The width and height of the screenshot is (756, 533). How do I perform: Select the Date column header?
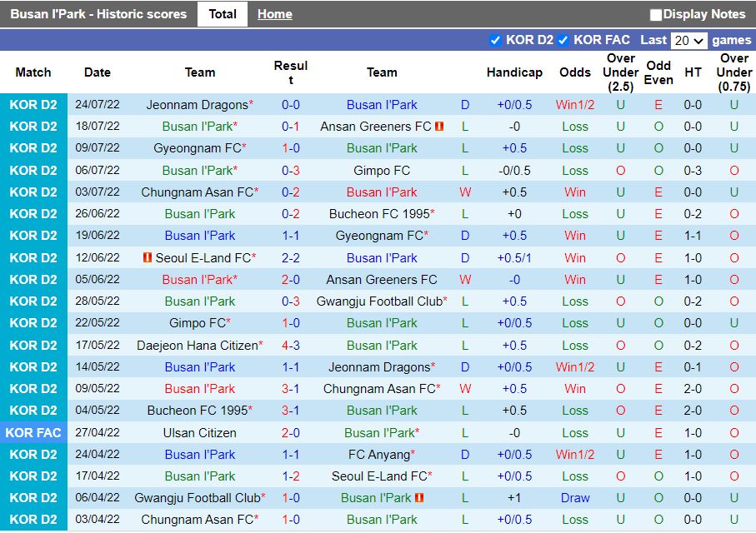point(98,72)
